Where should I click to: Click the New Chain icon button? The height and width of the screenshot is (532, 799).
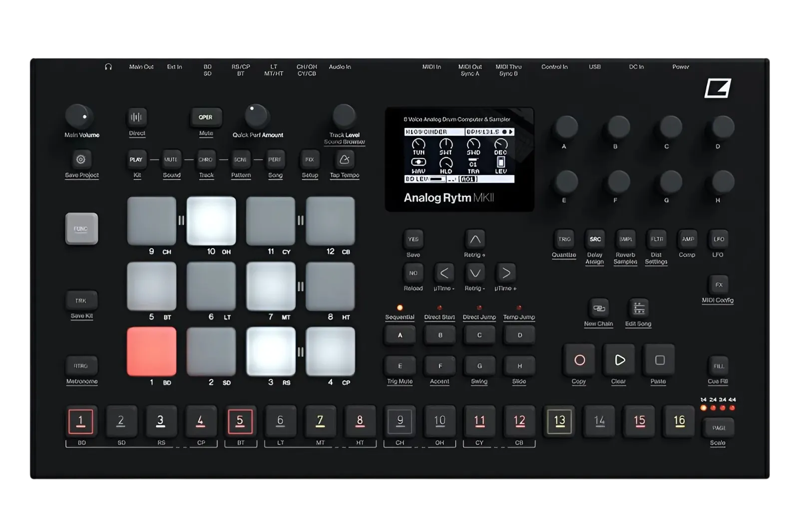(x=598, y=308)
